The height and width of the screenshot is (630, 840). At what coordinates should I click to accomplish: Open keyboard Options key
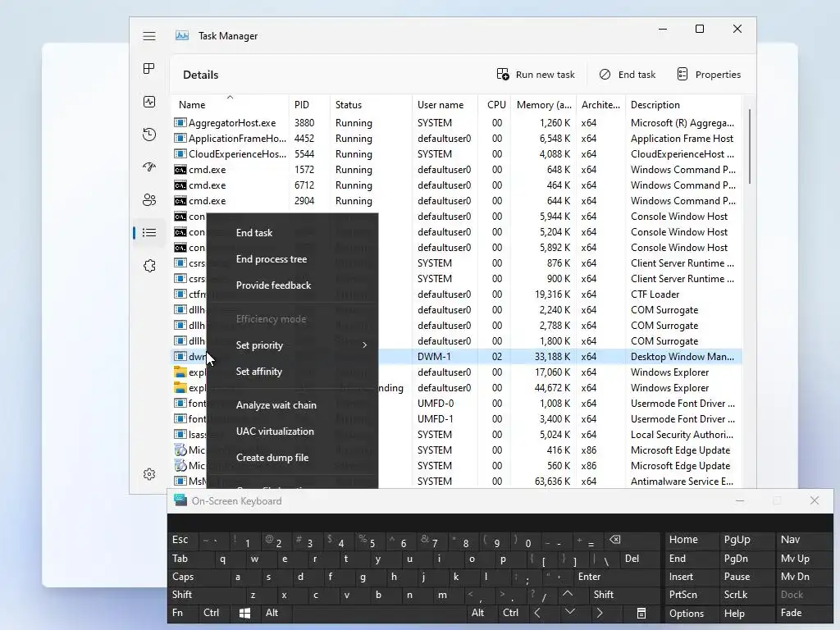coord(692,614)
